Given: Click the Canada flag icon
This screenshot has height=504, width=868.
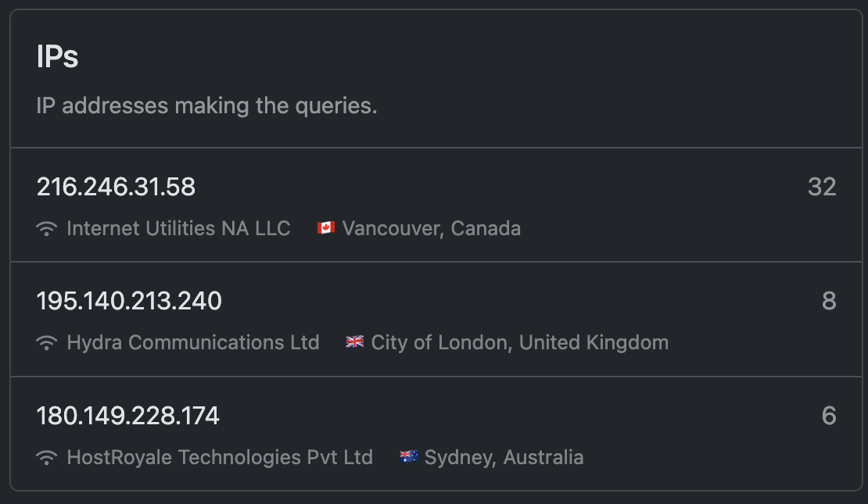Looking at the screenshot, I should pos(325,228).
